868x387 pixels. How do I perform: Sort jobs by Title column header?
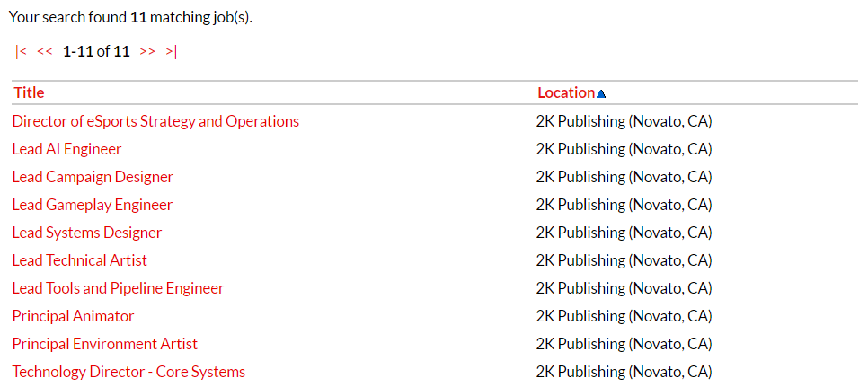coord(29,92)
